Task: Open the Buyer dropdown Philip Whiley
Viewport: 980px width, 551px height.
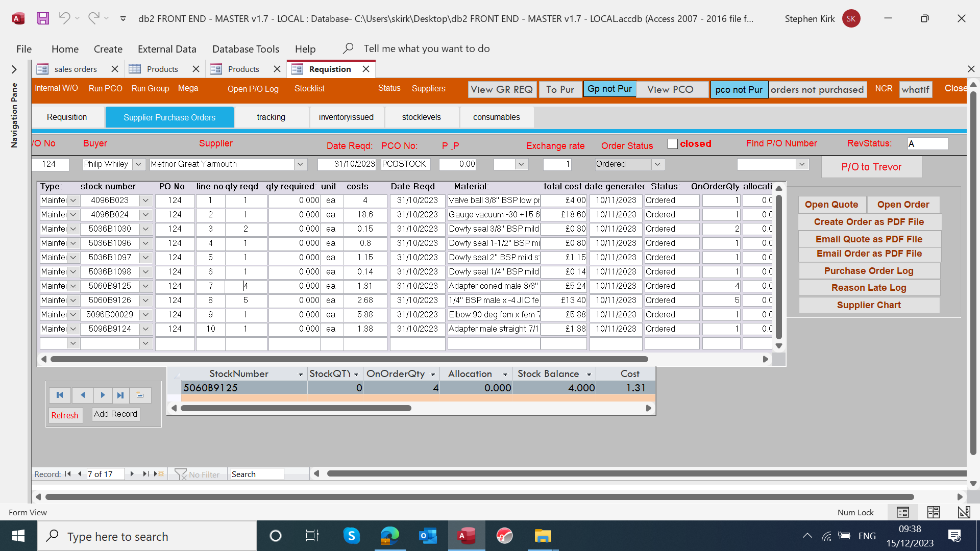Action: [x=138, y=164]
